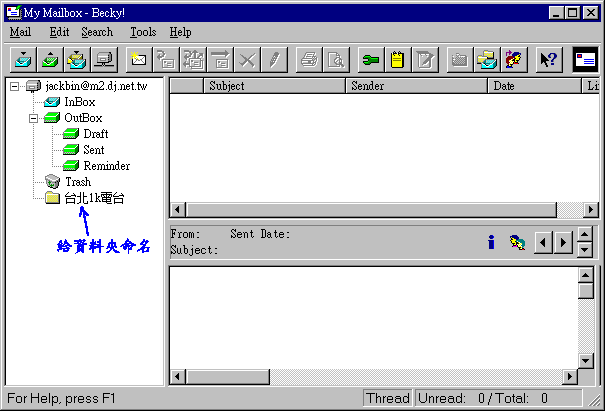Viewport: 605px width, 411px height.
Task: Click the grayed note-with-pencil toolbar icon
Action: tap(425, 59)
